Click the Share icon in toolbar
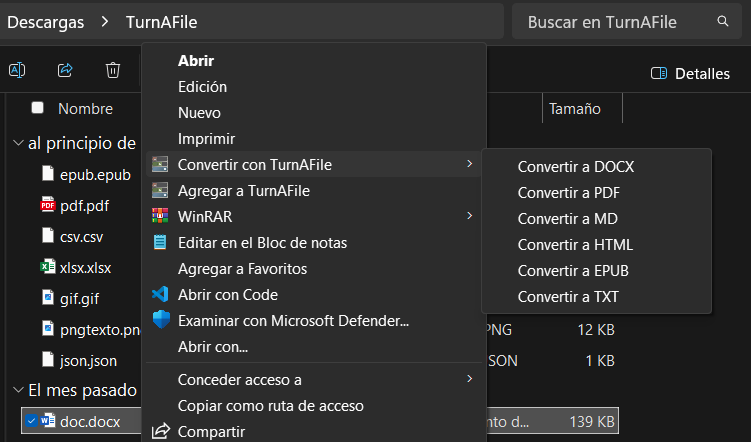 pos(65,70)
